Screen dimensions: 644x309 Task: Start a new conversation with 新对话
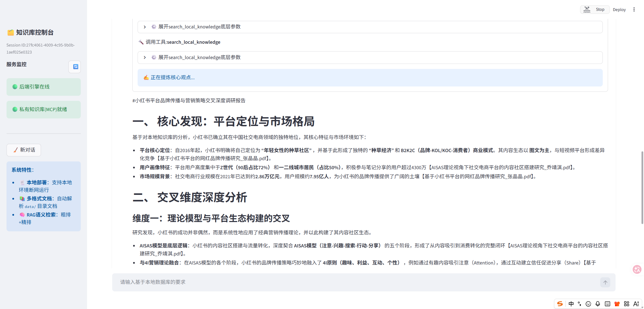(x=24, y=150)
